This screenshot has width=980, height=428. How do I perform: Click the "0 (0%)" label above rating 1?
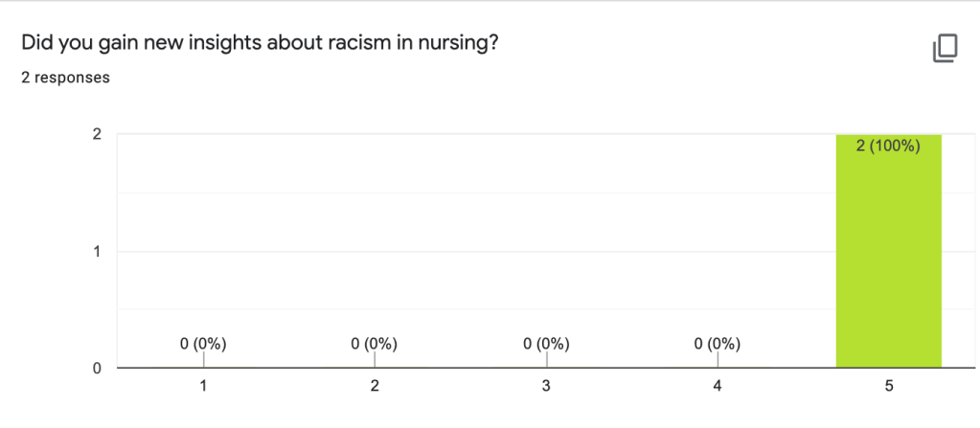203,343
